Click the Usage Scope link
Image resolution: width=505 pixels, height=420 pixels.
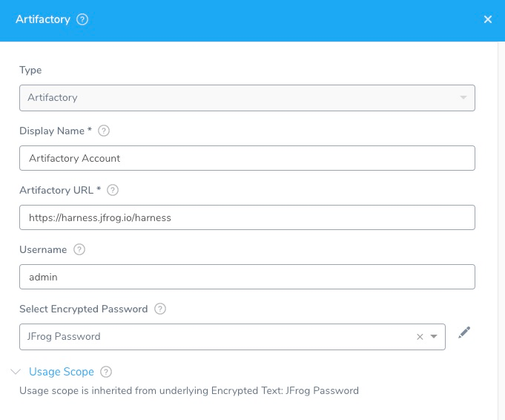62,372
